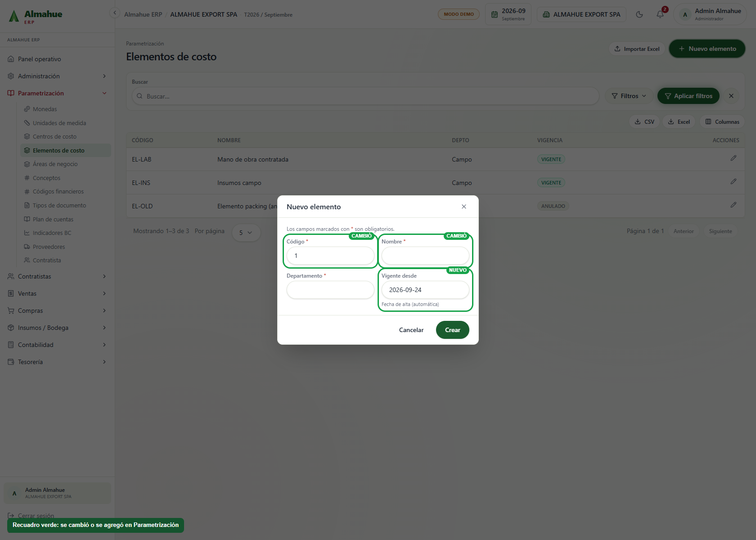The width and height of the screenshot is (756, 540).
Task: Focus the Código input field
Action: [x=330, y=256]
